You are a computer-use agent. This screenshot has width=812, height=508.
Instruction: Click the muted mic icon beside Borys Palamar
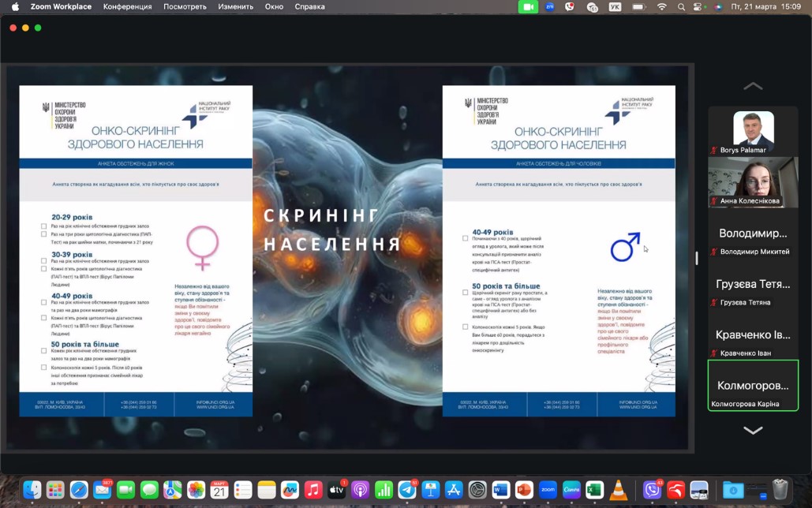point(715,150)
